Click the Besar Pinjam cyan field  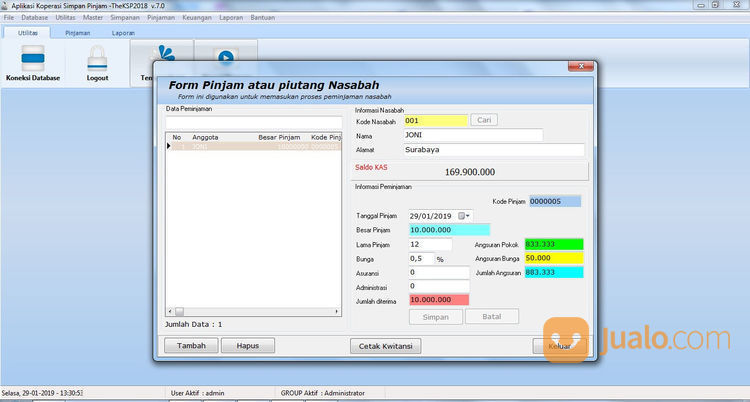450,230
